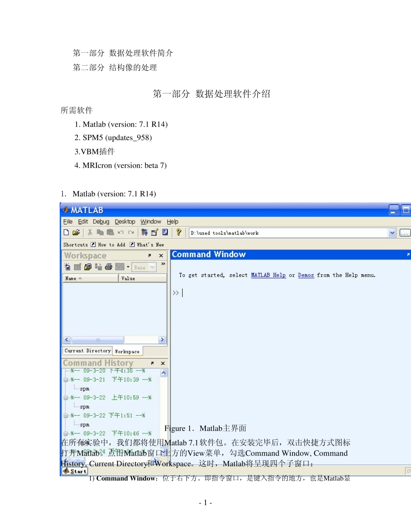This screenshot has width=411, height=532.
Task: Click the Paste clipboard icon
Action: [x=110, y=233]
